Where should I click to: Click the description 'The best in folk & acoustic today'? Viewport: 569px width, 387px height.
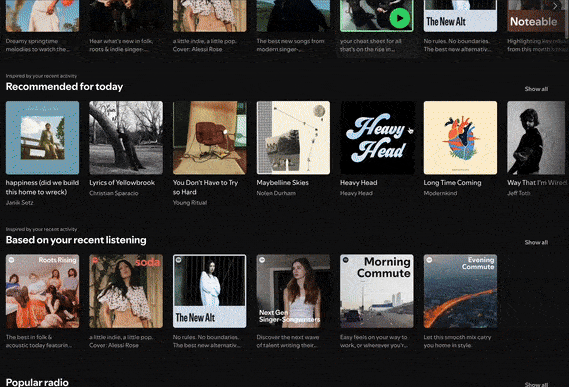pyautogui.click(x=39, y=341)
